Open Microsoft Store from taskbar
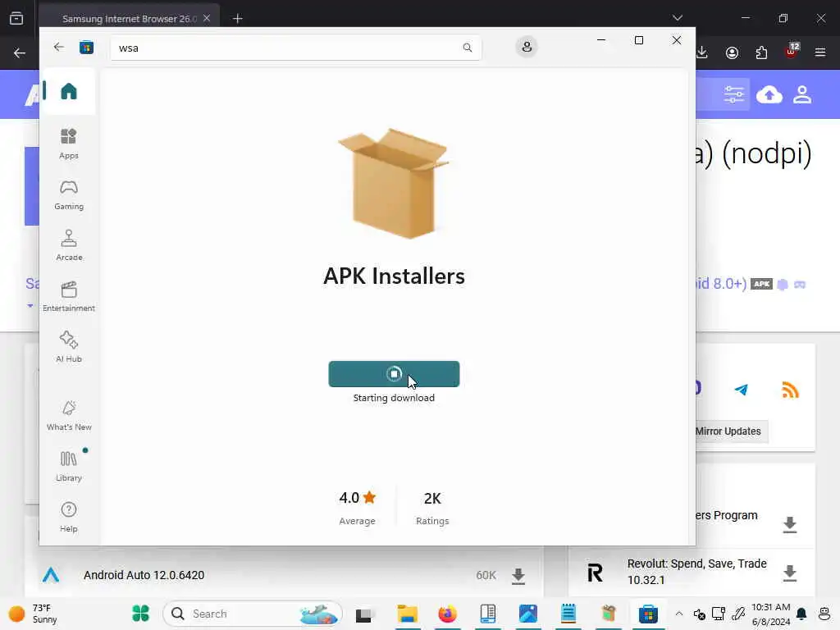 pos(648,614)
